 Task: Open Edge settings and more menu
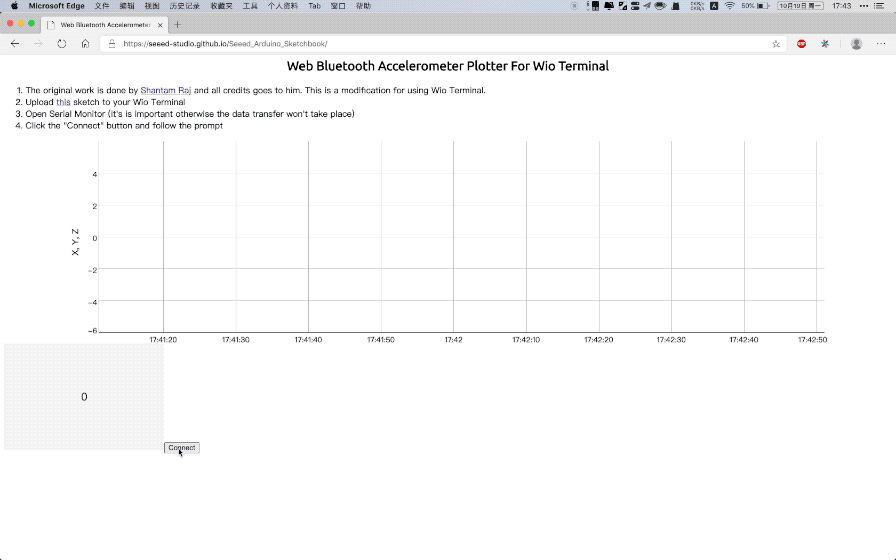click(881, 43)
